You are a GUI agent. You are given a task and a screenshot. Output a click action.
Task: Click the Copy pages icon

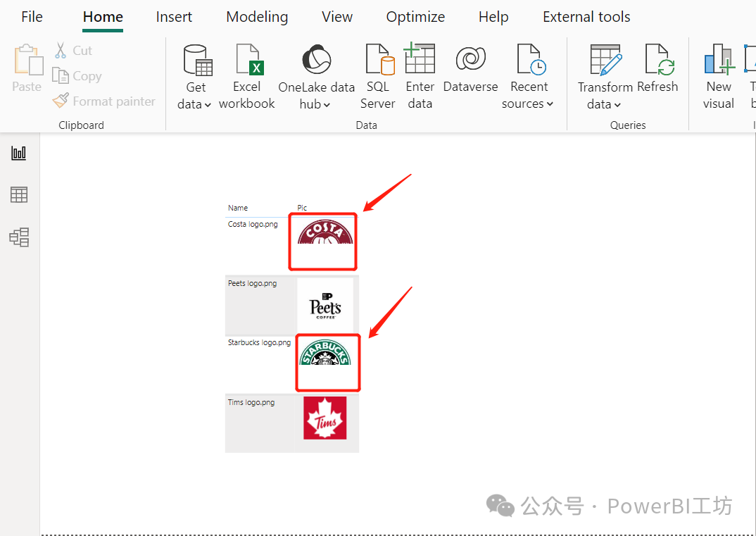[x=61, y=76]
